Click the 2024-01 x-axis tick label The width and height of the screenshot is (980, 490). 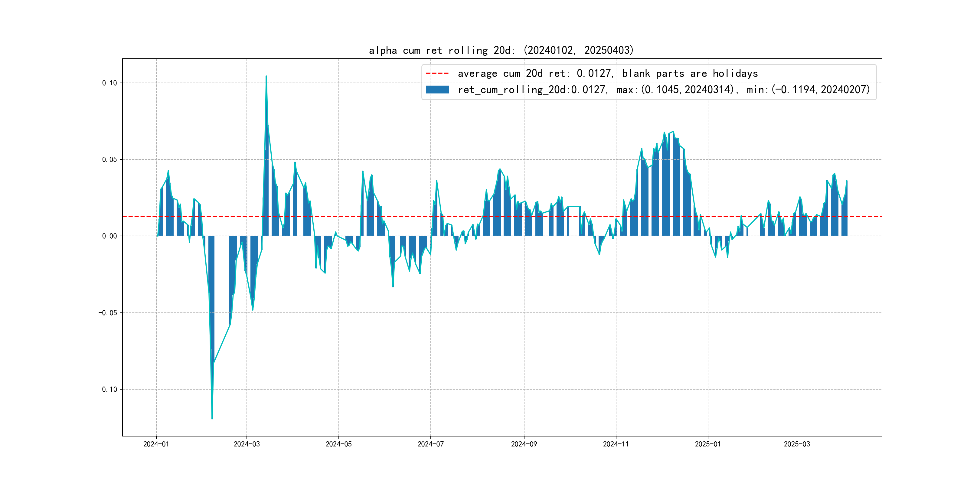(x=156, y=444)
